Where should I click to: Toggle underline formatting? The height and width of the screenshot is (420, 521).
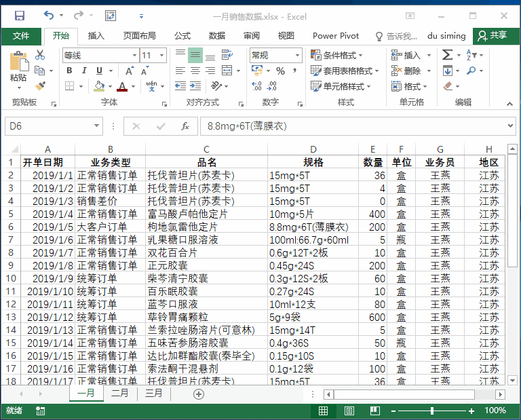99,71
